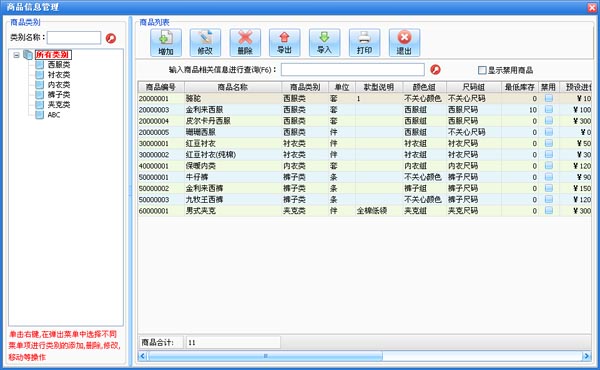The width and height of the screenshot is (600, 370).
Task: Select the 牛仔裤 product row
Action: pyautogui.click(x=365, y=177)
